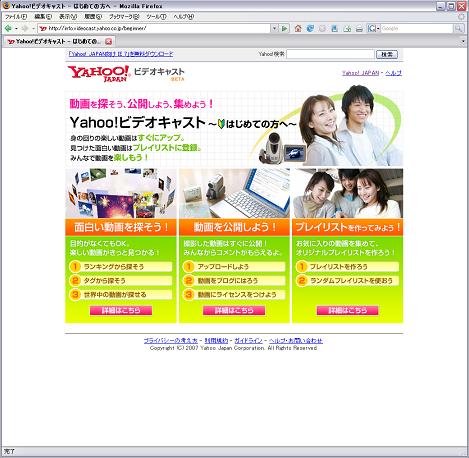Click the Yahoo favicon in address bar
Viewport: 469px width, 458px height.
[43, 29]
